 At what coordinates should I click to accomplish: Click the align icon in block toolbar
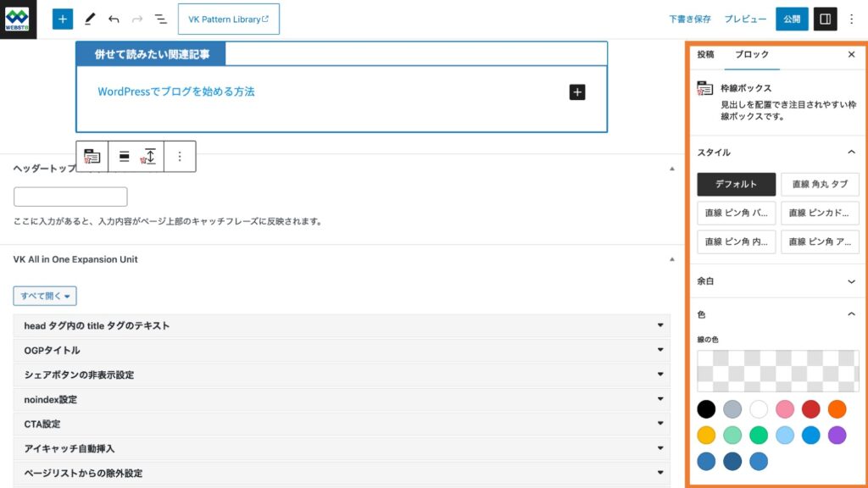tap(124, 157)
